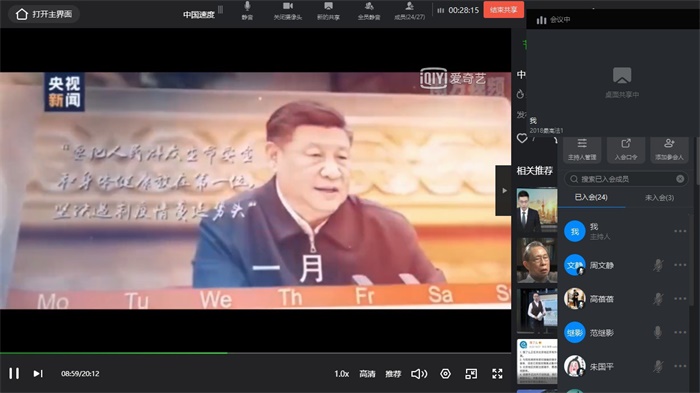Switch to the 已入会(24) tab
The width and height of the screenshot is (700, 393).
591,197
